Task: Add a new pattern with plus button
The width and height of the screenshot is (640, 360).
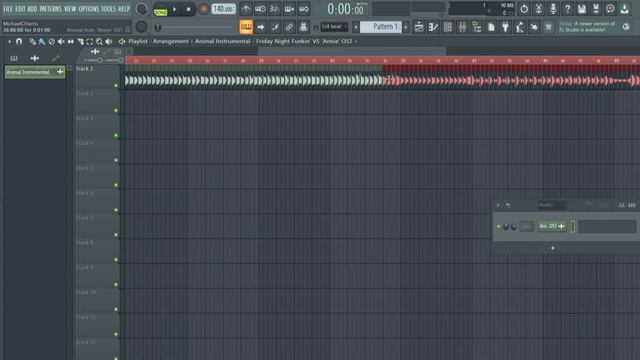Action: (x=406, y=27)
